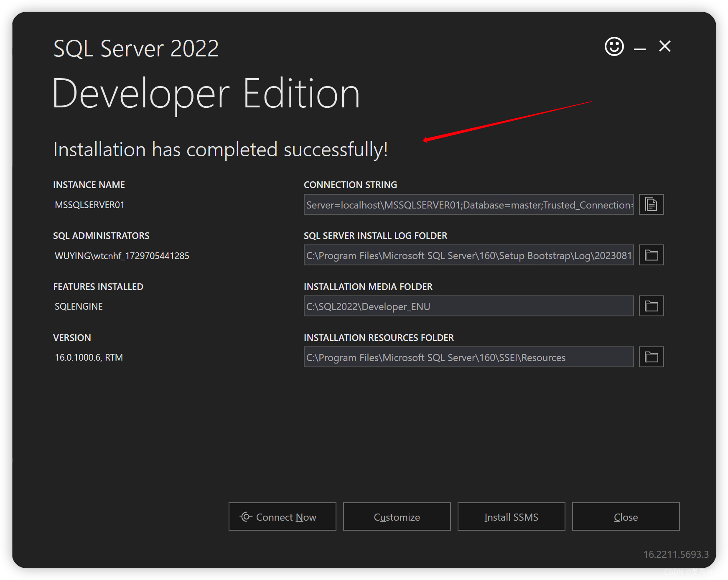728x580 pixels.
Task: Select the connection string text field
Action: (x=468, y=204)
